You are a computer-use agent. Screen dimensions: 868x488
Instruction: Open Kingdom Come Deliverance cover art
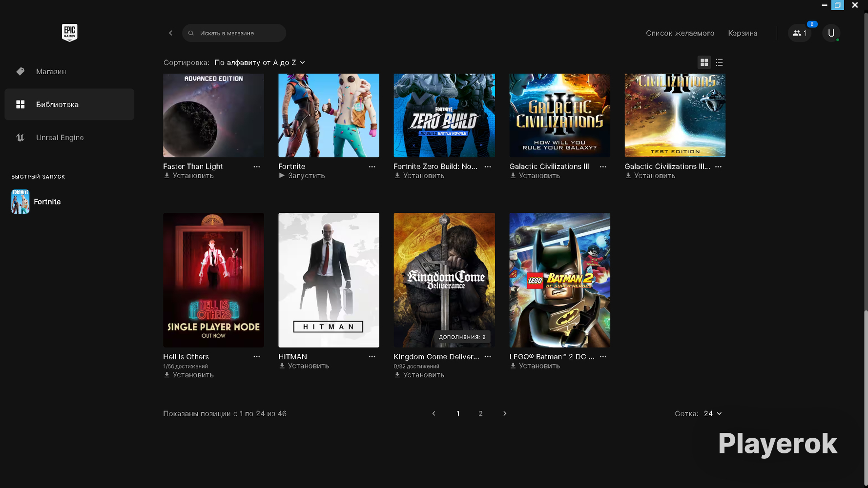444,280
